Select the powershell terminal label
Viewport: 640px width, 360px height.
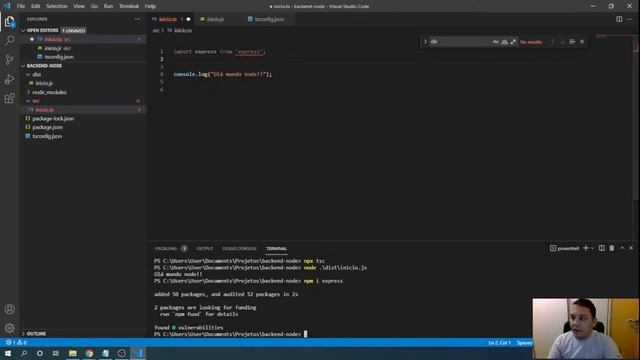(564, 248)
